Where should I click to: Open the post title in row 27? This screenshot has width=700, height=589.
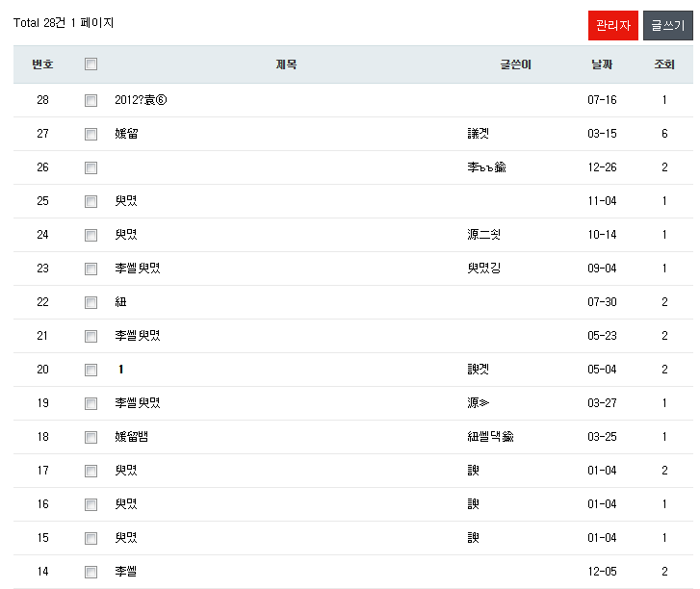click(126, 134)
